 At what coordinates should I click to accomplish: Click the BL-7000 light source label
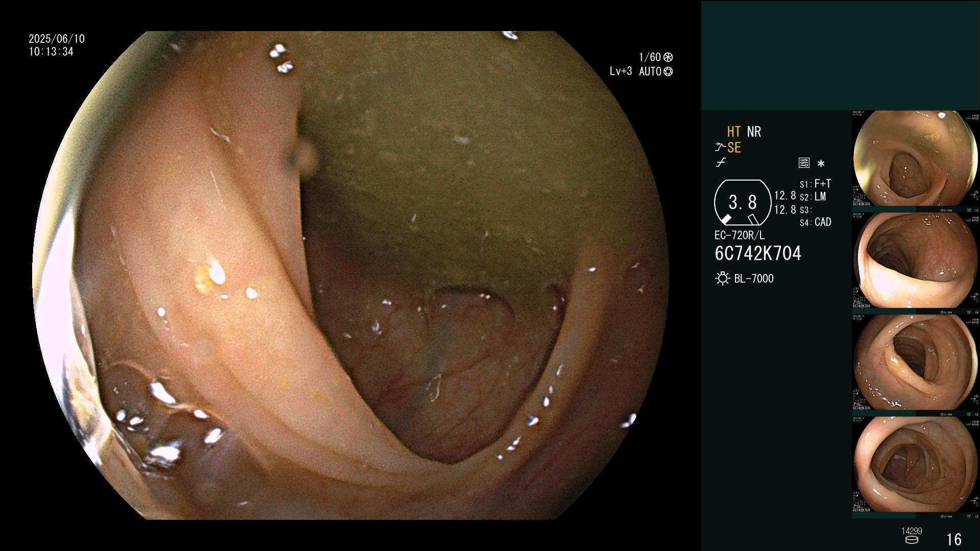pyautogui.click(x=754, y=279)
